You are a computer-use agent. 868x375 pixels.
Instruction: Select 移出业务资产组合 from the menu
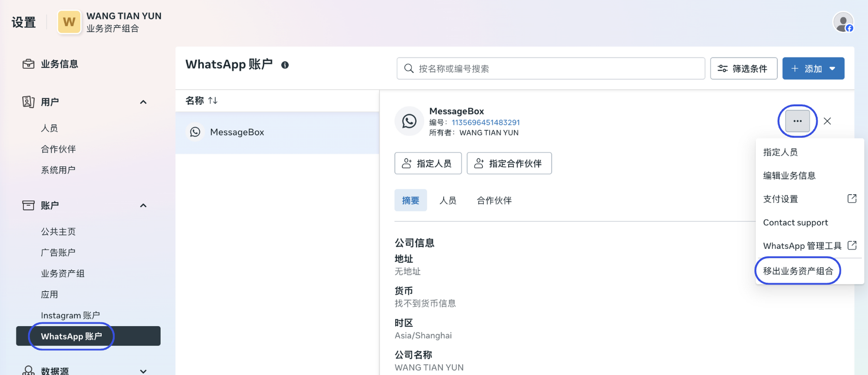pos(798,271)
